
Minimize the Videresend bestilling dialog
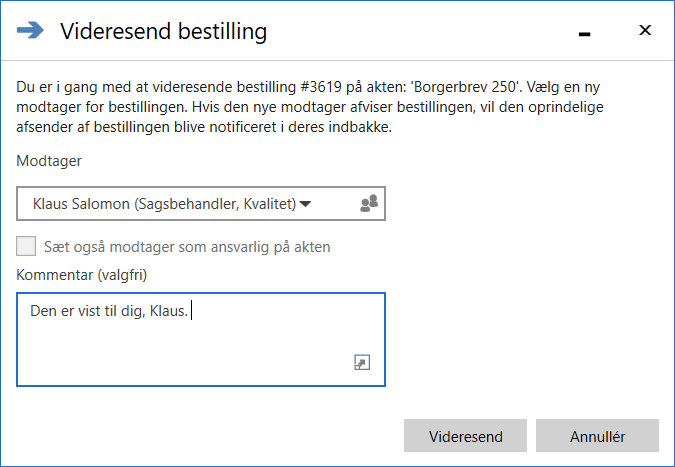585,33
